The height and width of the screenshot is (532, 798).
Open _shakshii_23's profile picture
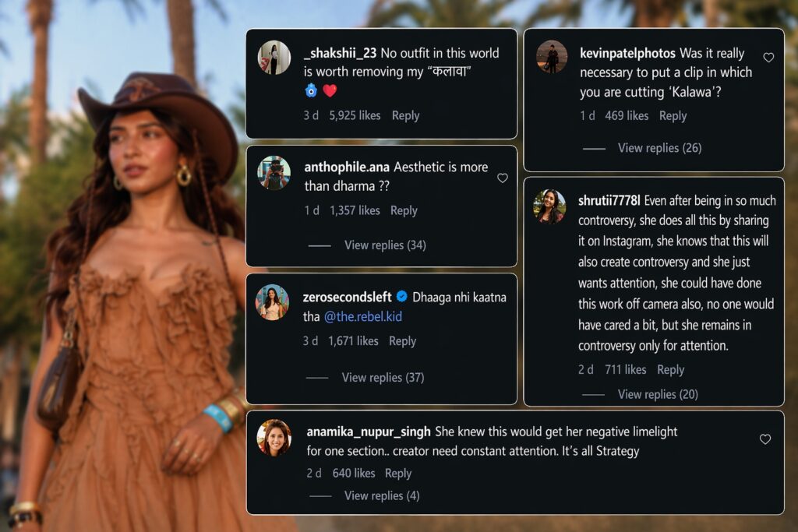(x=274, y=58)
